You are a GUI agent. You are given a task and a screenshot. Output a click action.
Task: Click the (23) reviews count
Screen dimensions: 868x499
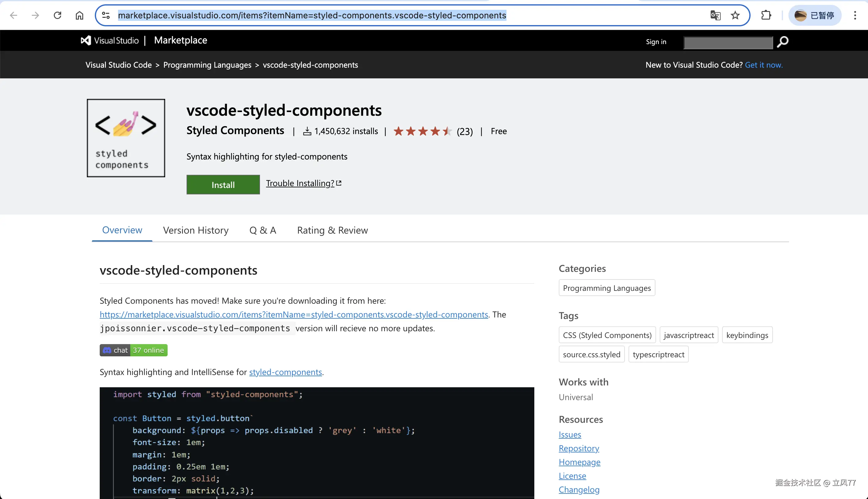[x=465, y=132]
